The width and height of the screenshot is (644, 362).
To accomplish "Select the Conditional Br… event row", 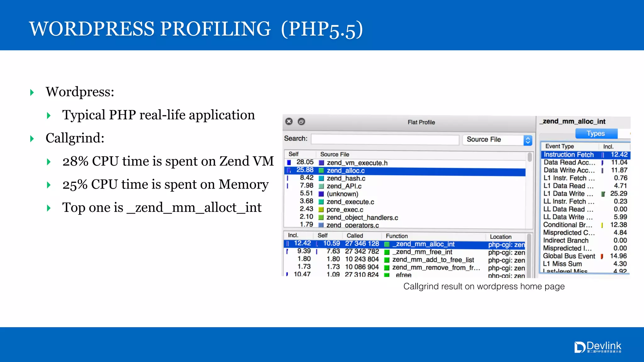I will 586,225.
